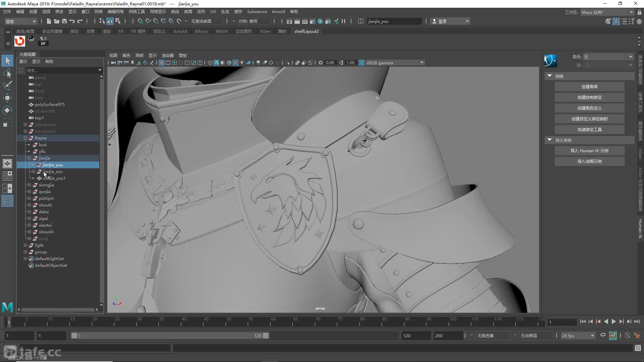Image resolution: width=644 pixels, height=362 pixels.
Task: Show the Attribute Editor icon
Action: (624, 21)
